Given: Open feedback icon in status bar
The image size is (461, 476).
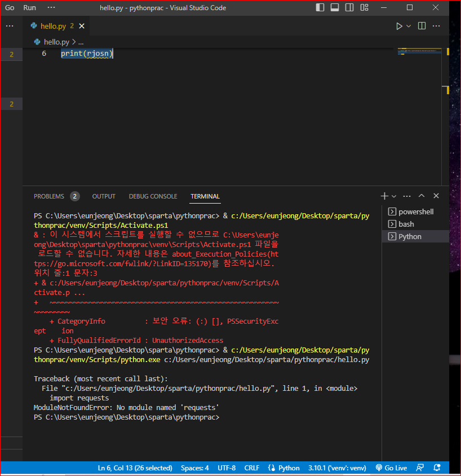Looking at the screenshot, I should point(420,468).
